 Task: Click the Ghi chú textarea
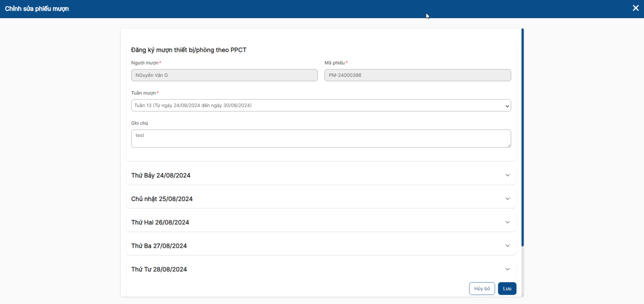pos(321,139)
